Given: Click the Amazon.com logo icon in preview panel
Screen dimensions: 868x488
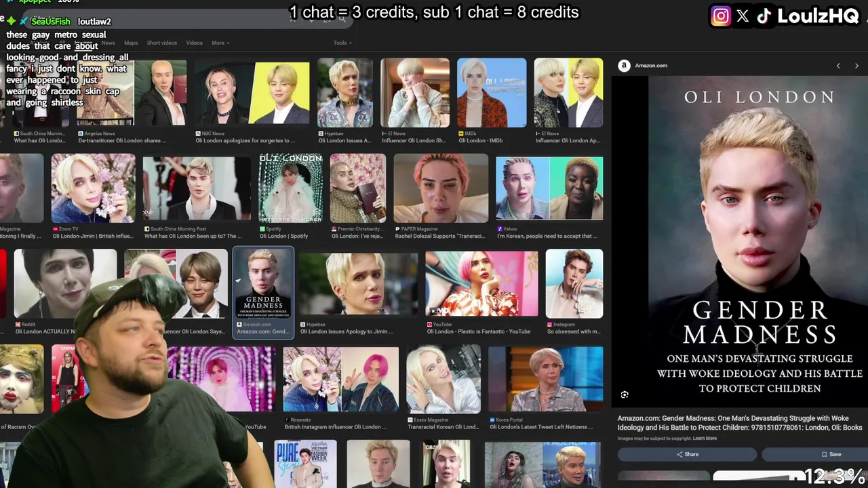Looking at the screenshot, I should click(624, 66).
